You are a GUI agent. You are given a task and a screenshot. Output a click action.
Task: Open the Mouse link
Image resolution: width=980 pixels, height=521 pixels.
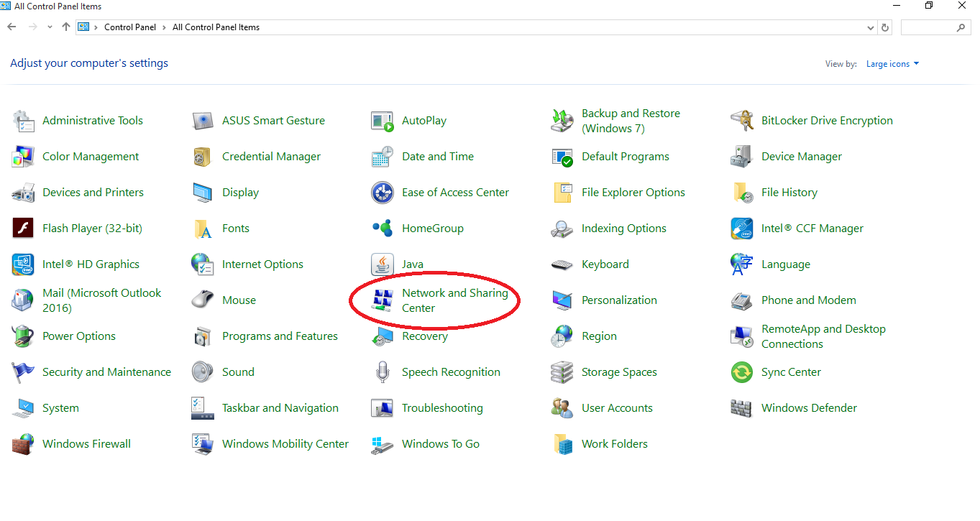(239, 300)
